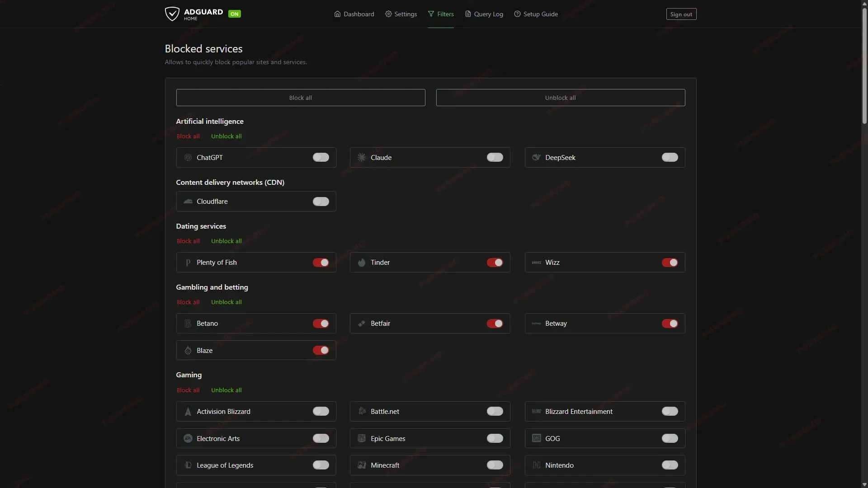Switch off the Wizz block toggle
The height and width of the screenshot is (488, 868).
pos(670,263)
